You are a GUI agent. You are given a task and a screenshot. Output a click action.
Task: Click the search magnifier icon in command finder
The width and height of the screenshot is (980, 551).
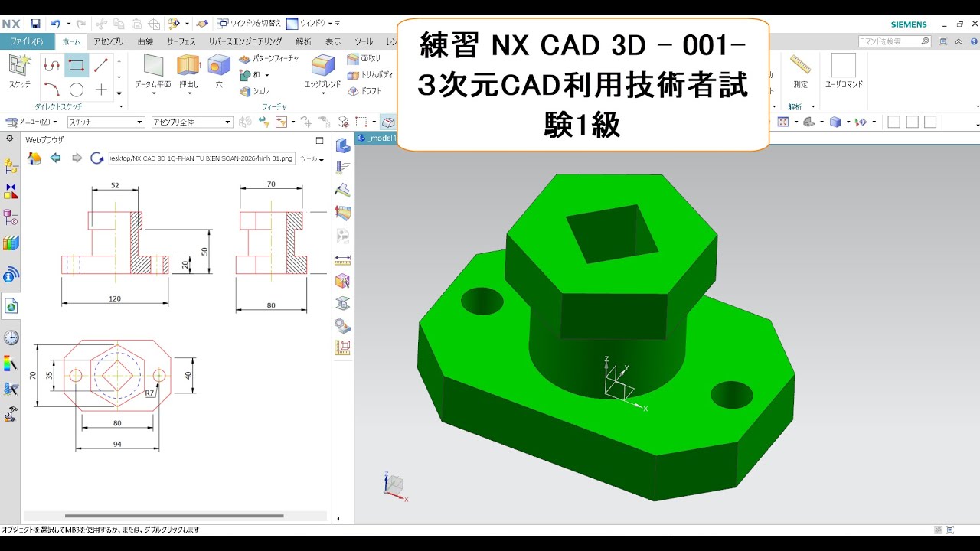click(x=925, y=41)
